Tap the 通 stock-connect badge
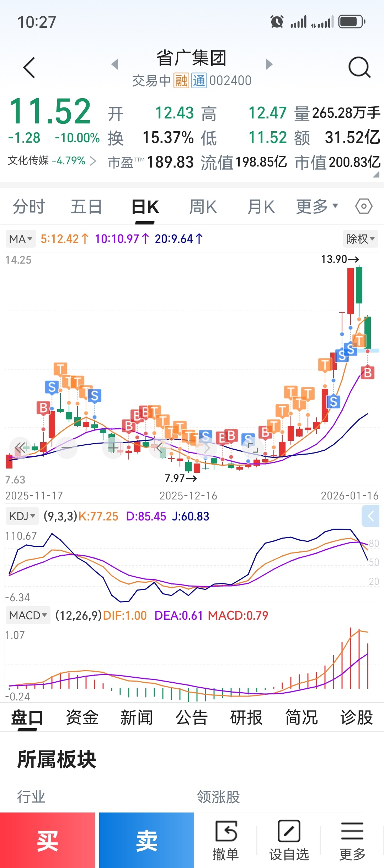This screenshot has width=384, height=868. tap(199, 81)
